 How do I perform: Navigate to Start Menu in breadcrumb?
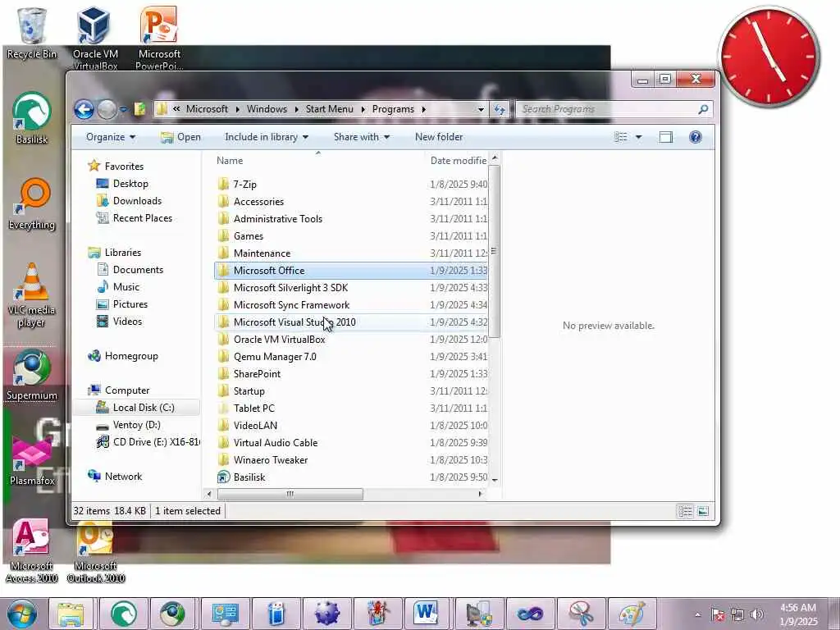[330, 109]
